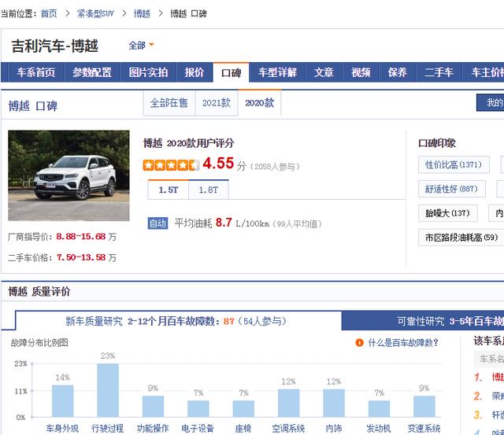504x435 pixels.
Task: Click the 电子设备 chart label
Action: 198,428
